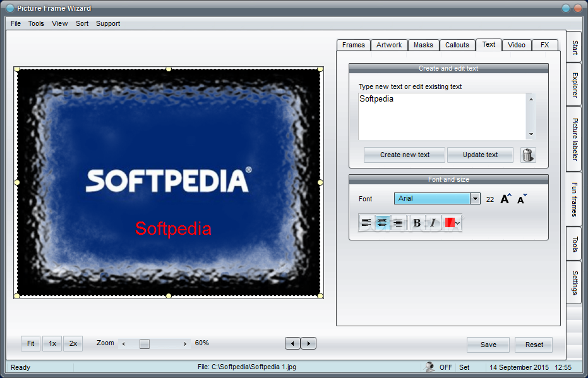
Task: Switch to the Masks tab
Action: coord(423,45)
